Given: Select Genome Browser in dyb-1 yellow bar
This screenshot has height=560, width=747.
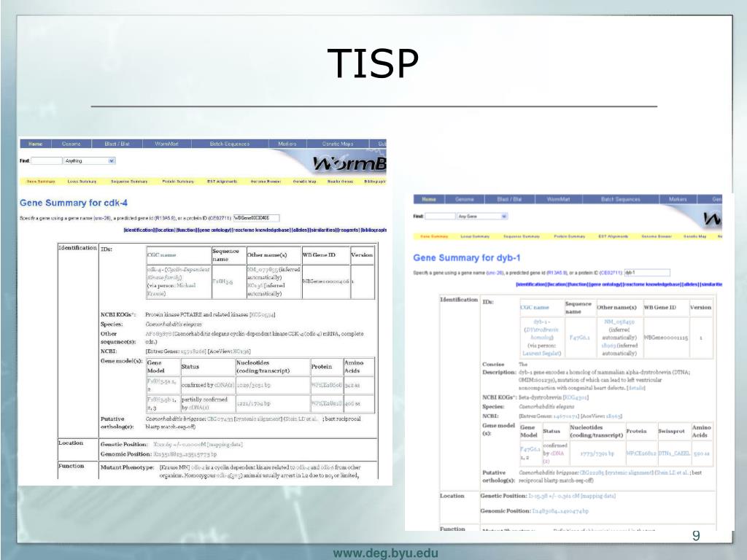Looking at the screenshot, I should [x=657, y=237].
